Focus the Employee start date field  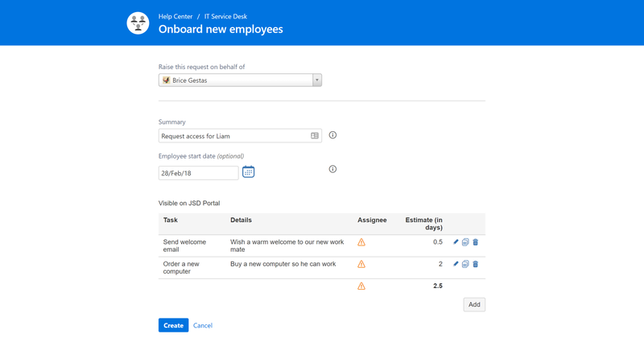[x=198, y=173]
